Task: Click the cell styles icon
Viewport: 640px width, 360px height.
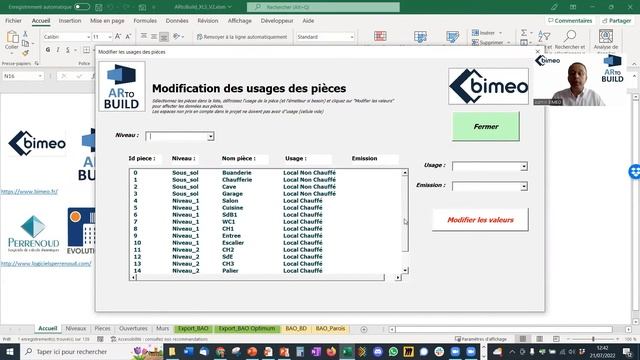Action: (452, 36)
